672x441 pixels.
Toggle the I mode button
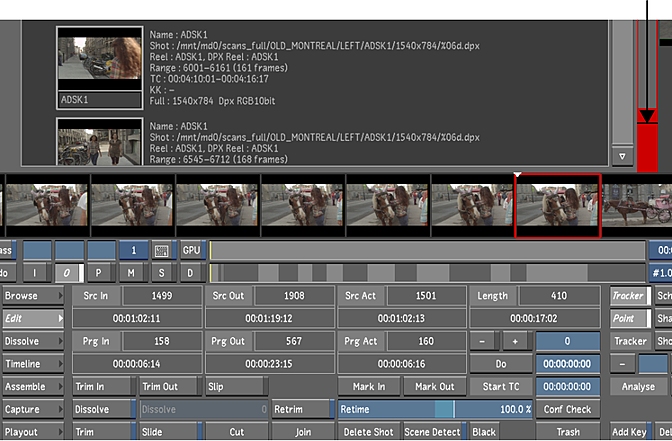click(x=35, y=273)
